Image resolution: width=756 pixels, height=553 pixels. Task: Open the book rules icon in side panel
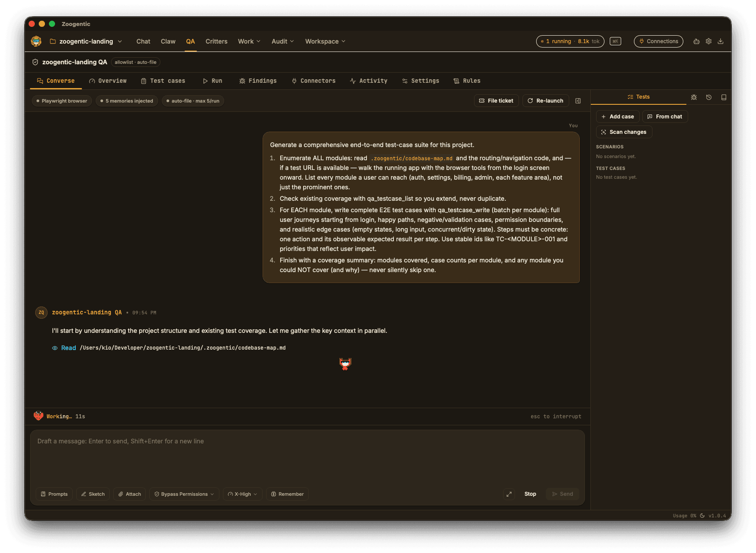[724, 97]
